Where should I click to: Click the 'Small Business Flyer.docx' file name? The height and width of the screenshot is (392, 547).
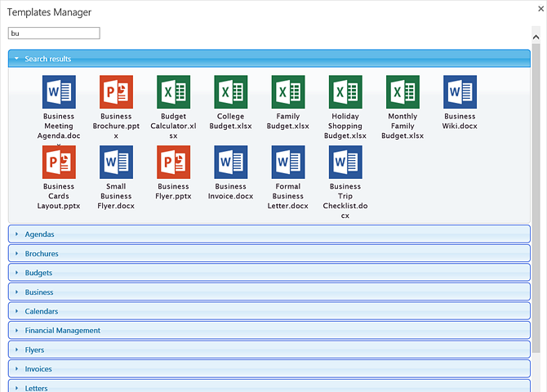pyautogui.click(x=116, y=196)
